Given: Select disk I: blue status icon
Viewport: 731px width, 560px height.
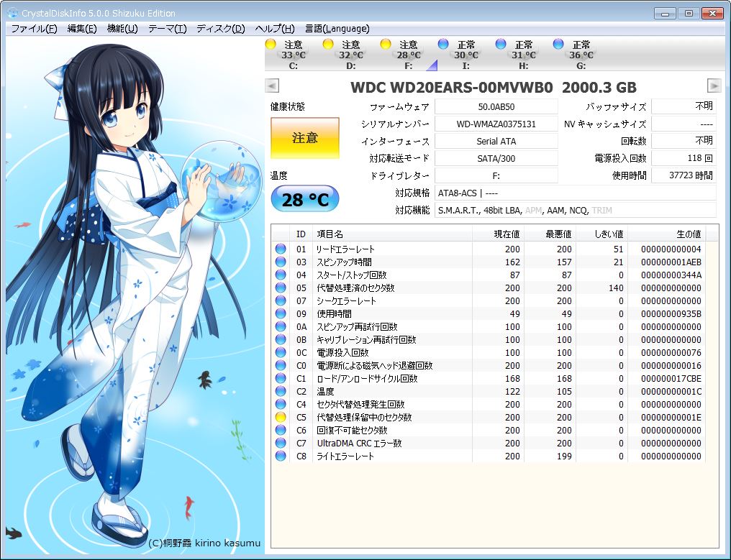Looking at the screenshot, I should (443, 45).
